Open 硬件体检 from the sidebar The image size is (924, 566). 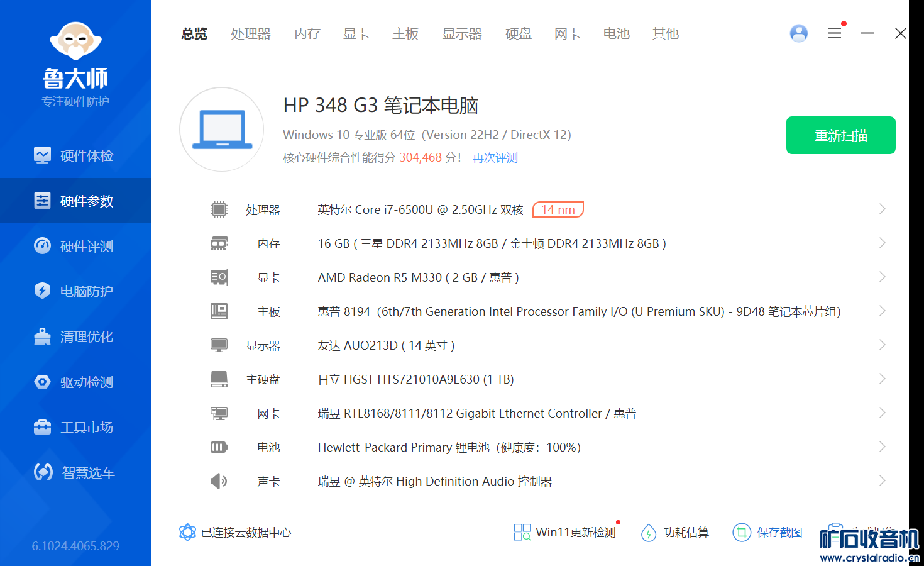pyautogui.click(x=75, y=155)
